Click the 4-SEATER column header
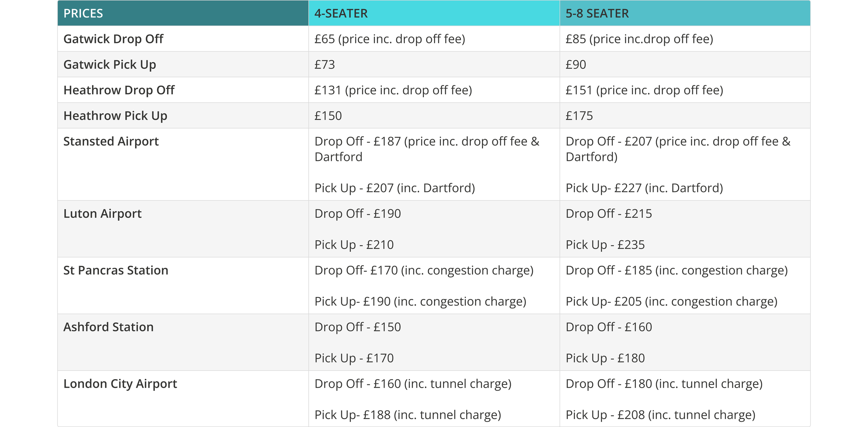 [x=341, y=14]
